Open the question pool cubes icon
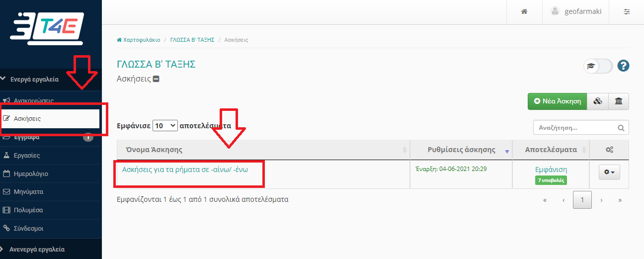 pos(598,101)
